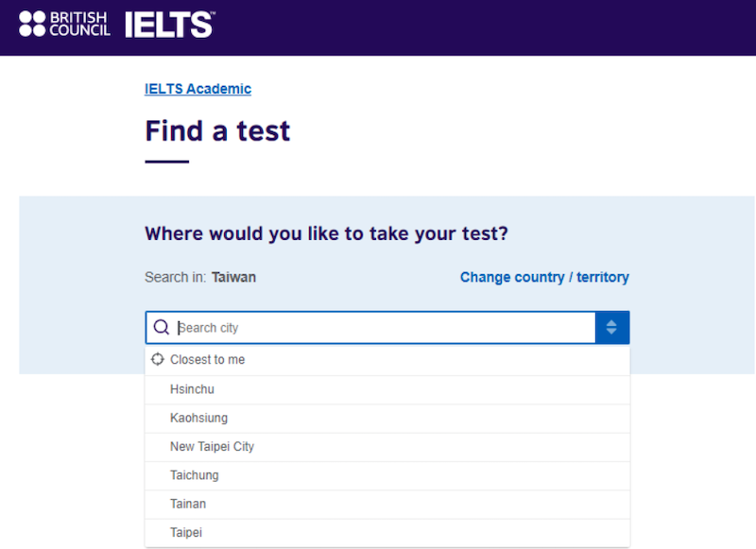Select Tainan in the city list
This screenshot has width=756, height=549.
pos(387,505)
